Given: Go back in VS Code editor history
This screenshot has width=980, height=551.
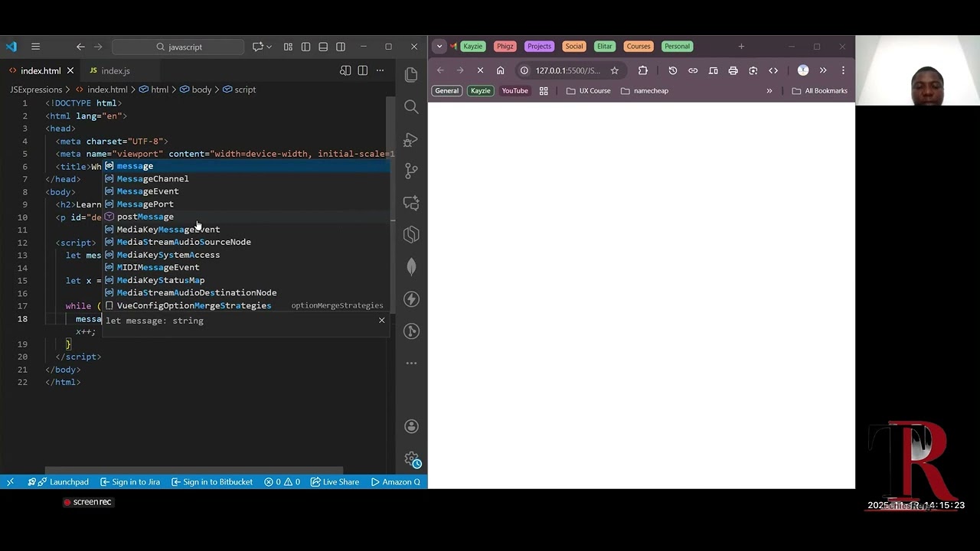Looking at the screenshot, I should 80,47.
